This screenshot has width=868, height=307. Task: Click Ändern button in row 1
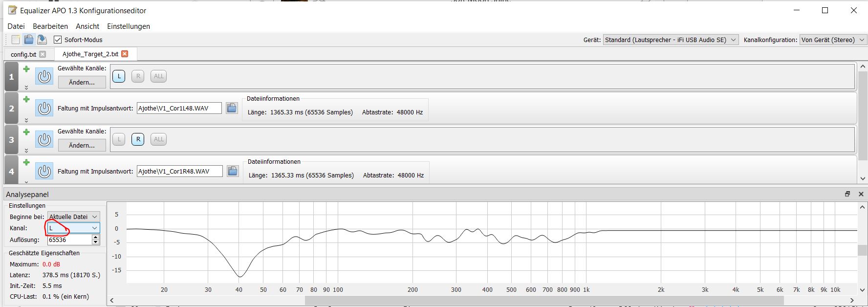[82, 82]
